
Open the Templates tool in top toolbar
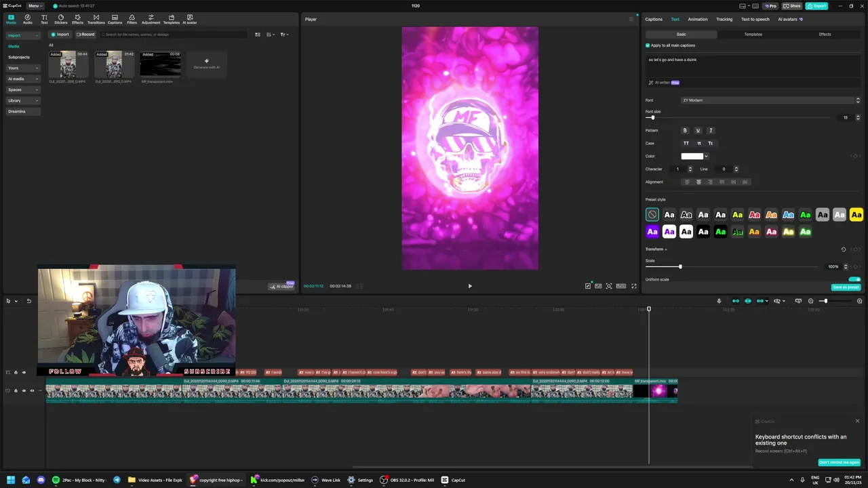point(171,19)
